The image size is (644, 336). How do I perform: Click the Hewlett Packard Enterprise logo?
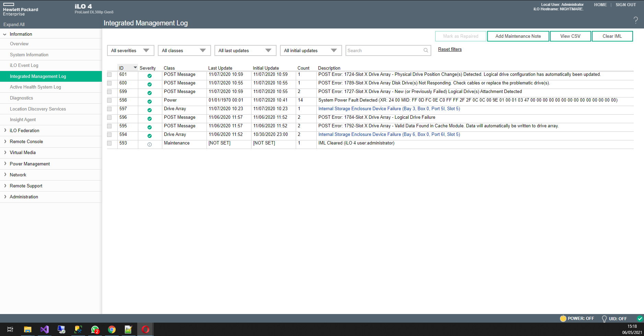pyautogui.click(x=21, y=10)
